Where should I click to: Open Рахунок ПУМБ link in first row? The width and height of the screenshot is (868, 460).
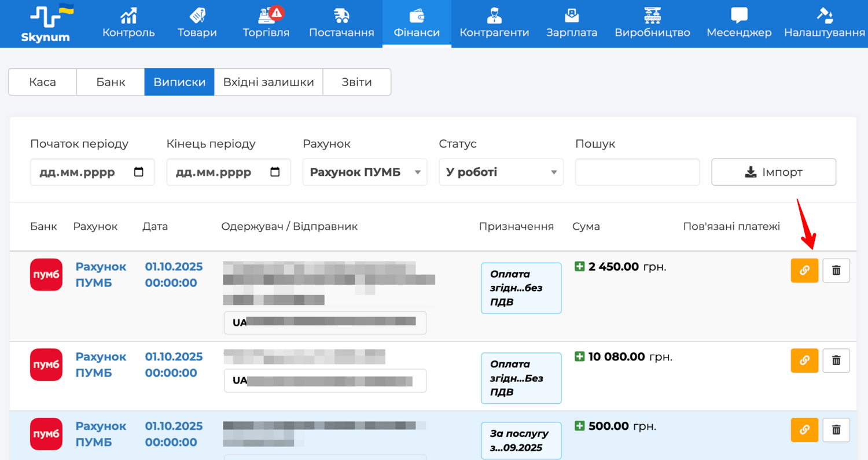coord(101,275)
